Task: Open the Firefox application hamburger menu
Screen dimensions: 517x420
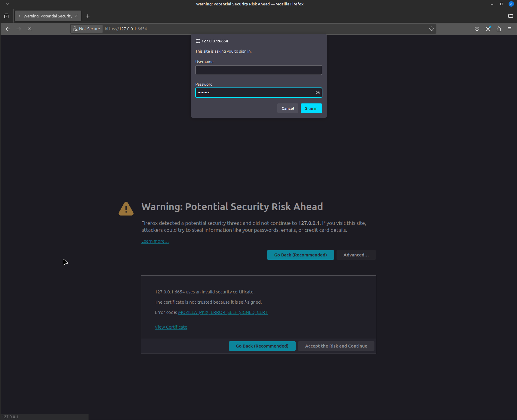Action: (509, 29)
